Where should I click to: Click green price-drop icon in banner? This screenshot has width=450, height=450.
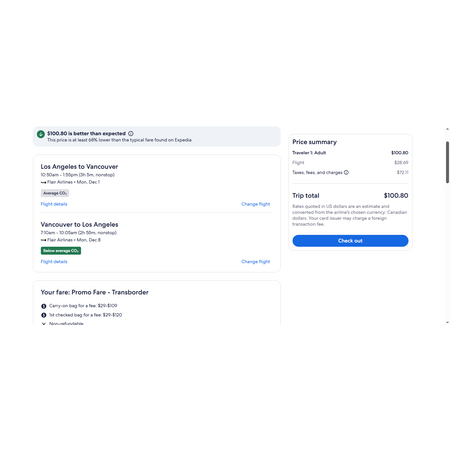click(41, 134)
